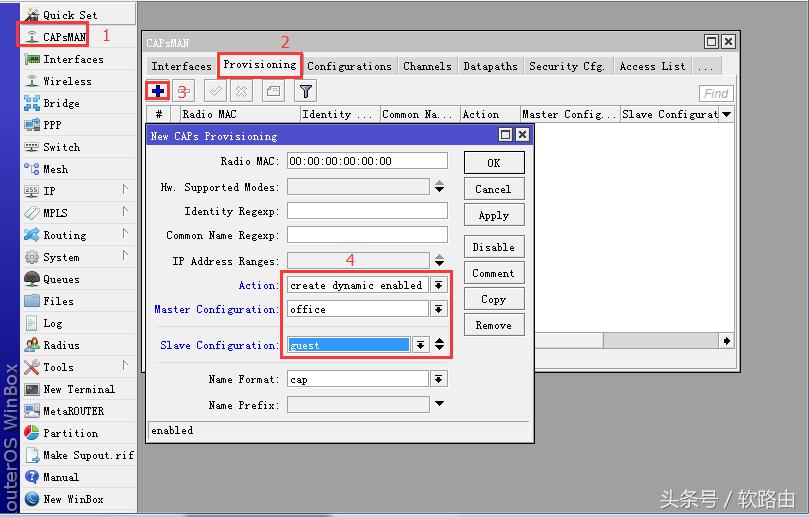Screen dimensions: 809x517
Task: Open New WinBox
Action: [x=78, y=499]
